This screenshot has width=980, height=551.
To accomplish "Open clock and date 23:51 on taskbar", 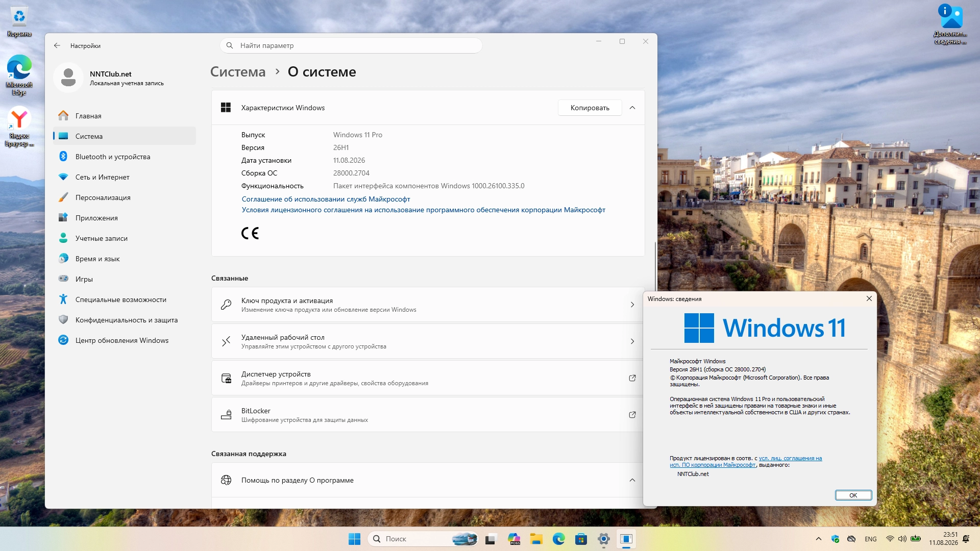I will [943, 539].
